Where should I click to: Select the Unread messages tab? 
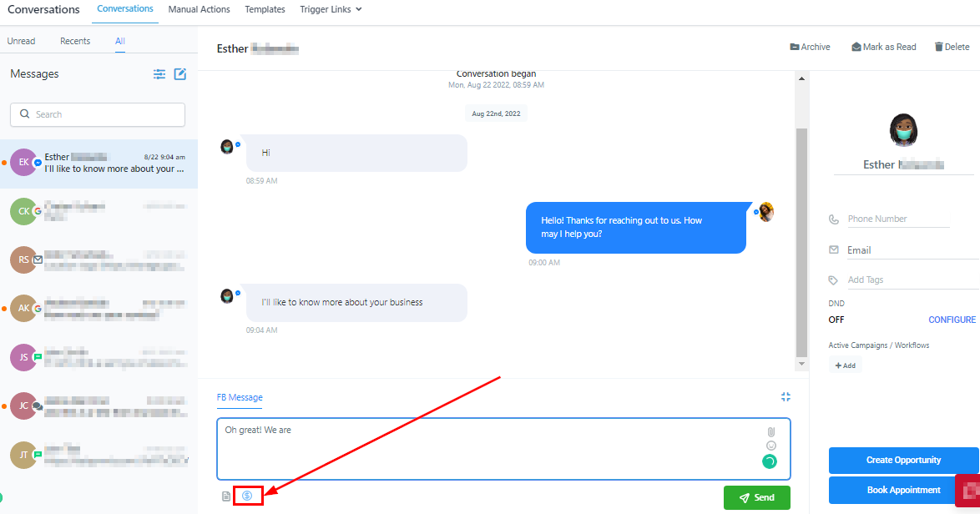coord(21,41)
